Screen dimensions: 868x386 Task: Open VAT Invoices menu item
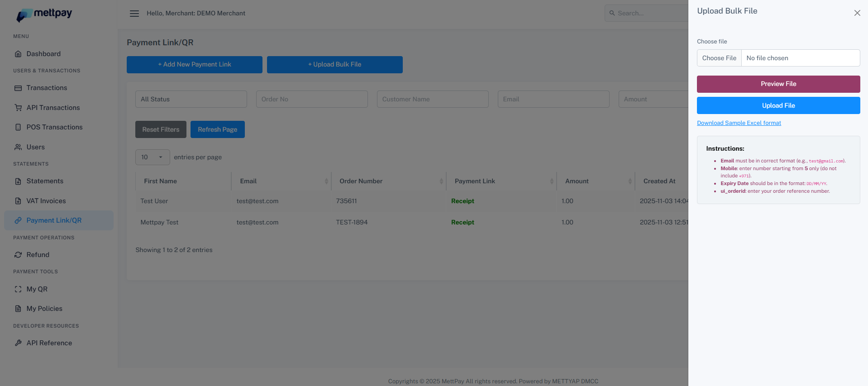click(59, 201)
